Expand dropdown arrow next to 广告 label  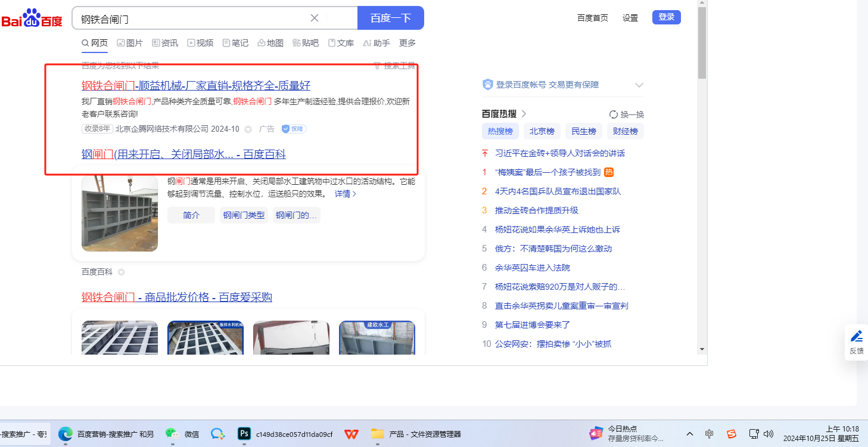click(x=248, y=129)
